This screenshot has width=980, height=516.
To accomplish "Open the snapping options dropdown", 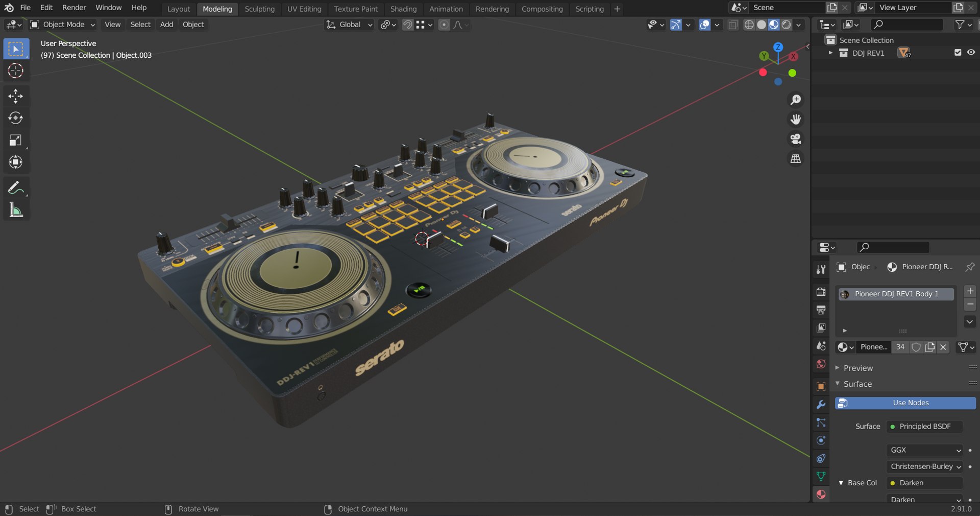I will (x=425, y=25).
